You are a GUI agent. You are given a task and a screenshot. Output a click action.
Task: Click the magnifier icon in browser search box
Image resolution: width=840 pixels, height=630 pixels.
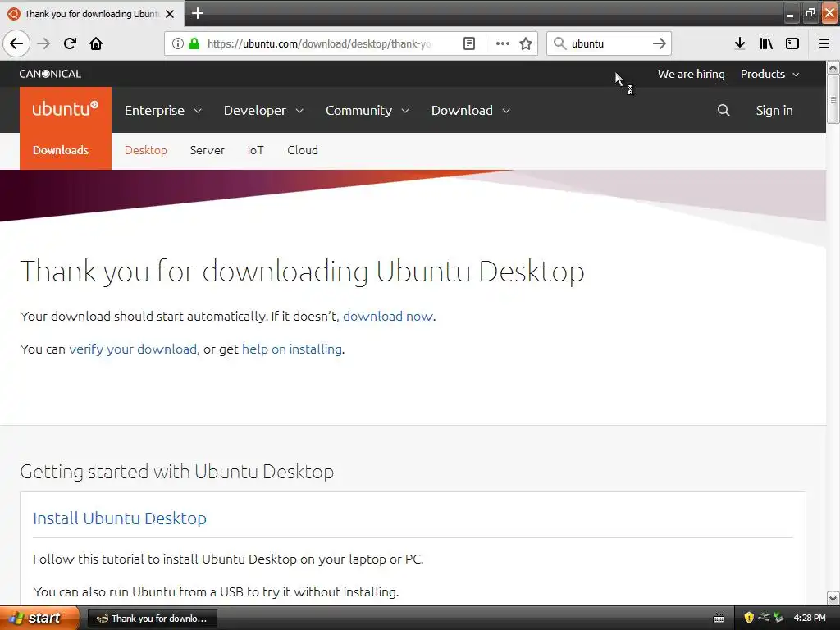pyautogui.click(x=559, y=43)
